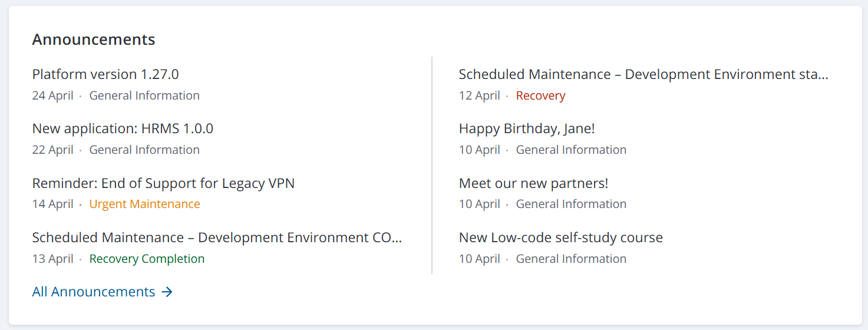Click the red Recovery category label
Viewport: 868px width, 330px height.
point(540,95)
